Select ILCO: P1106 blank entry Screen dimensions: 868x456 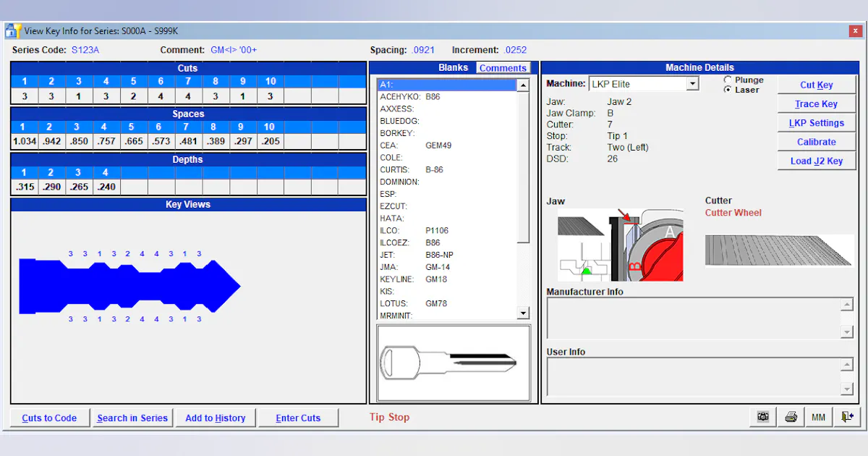[x=447, y=230]
